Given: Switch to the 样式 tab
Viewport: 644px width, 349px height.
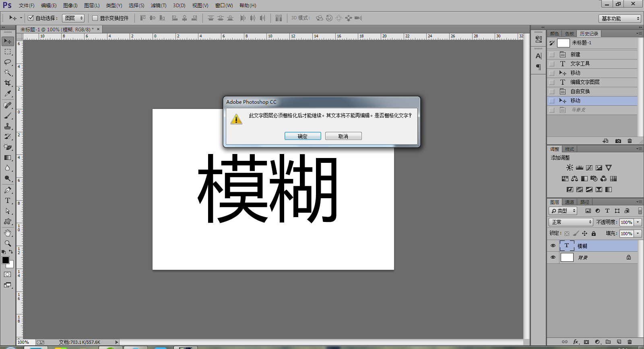Looking at the screenshot, I should click(569, 149).
